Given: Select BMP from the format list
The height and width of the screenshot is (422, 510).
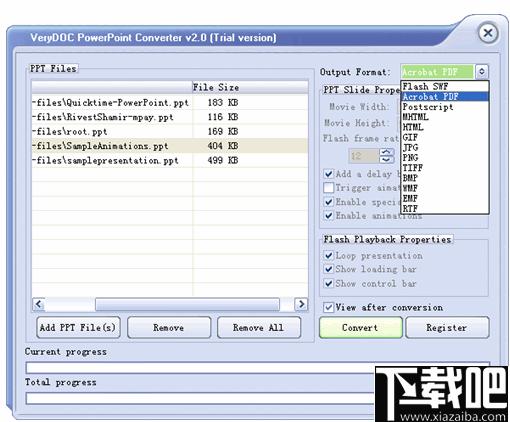Looking at the screenshot, I should [x=445, y=178].
